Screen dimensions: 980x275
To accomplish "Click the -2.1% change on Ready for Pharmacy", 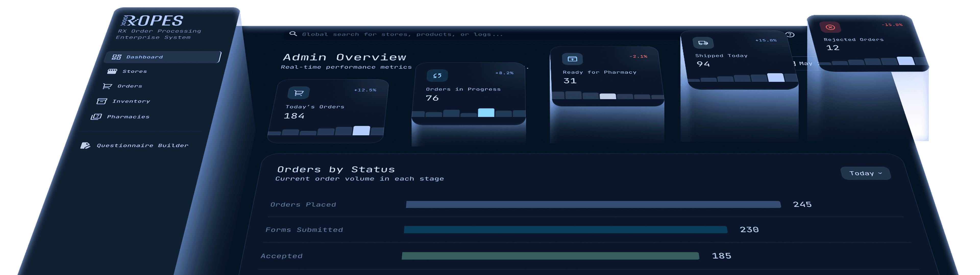I will (638, 56).
